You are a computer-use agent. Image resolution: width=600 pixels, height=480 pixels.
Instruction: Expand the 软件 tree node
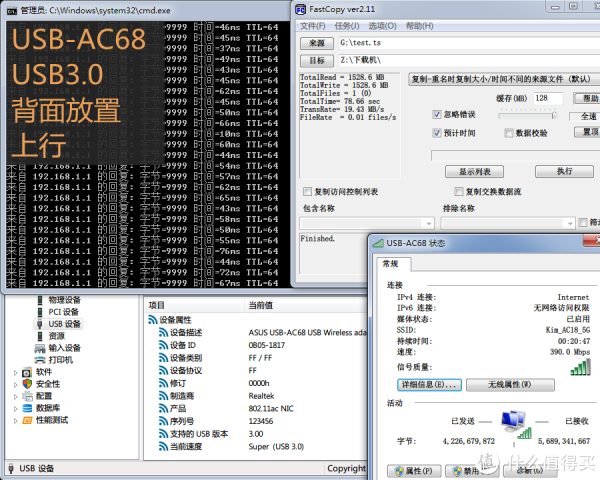coord(15,372)
